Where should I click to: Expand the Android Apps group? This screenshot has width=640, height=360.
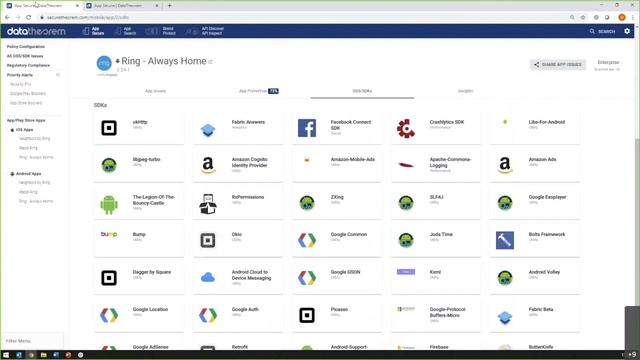pos(25,174)
